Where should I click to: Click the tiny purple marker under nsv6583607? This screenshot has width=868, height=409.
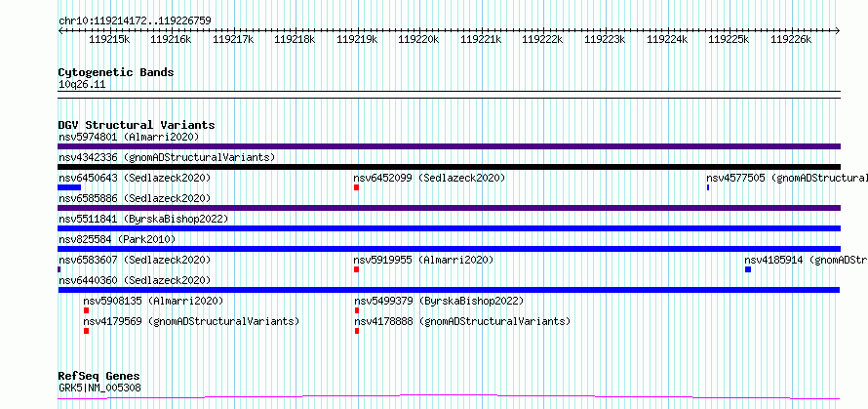[x=59, y=269]
